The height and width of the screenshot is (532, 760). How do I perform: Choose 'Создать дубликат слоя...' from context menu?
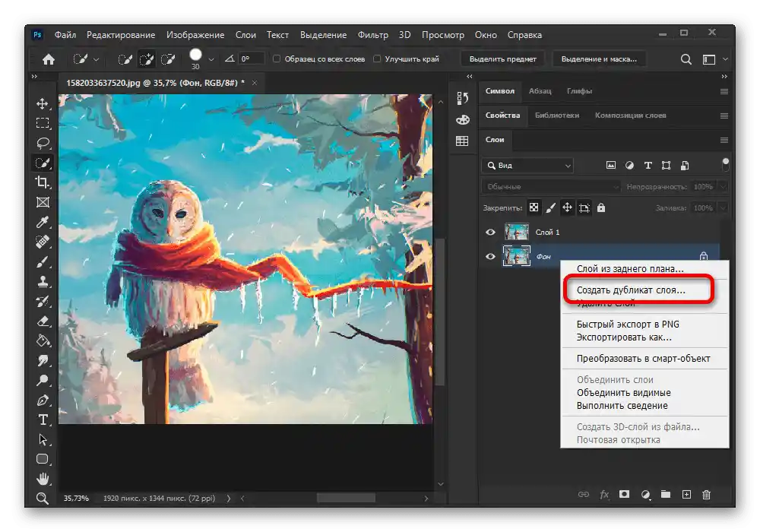point(631,290)
